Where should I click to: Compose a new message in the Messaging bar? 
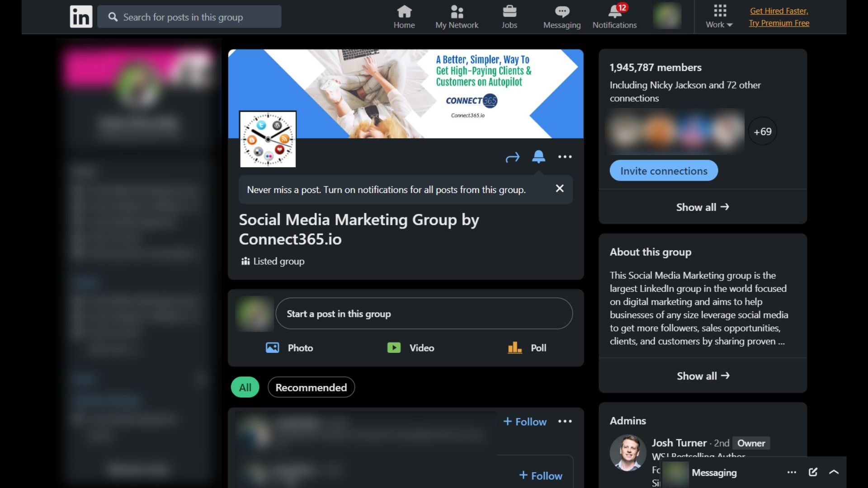[813, 472]
